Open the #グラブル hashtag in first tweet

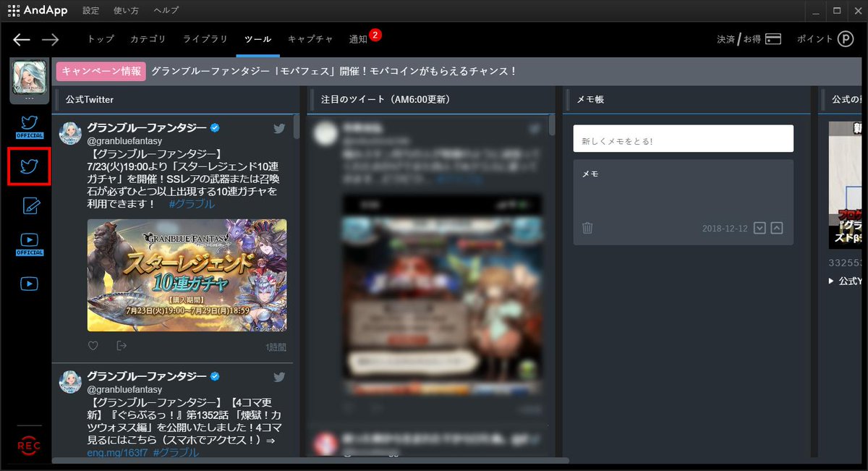tap(192, 204)
